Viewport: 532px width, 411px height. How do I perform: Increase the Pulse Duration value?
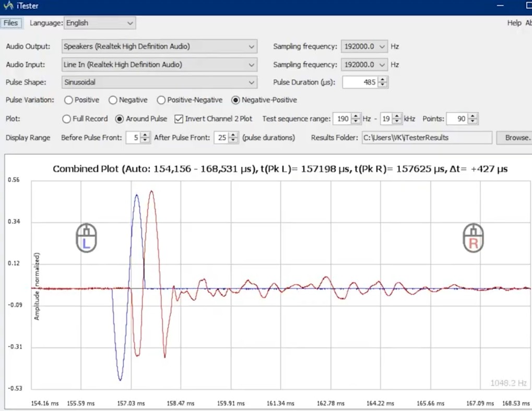click(x=383, y=80)
